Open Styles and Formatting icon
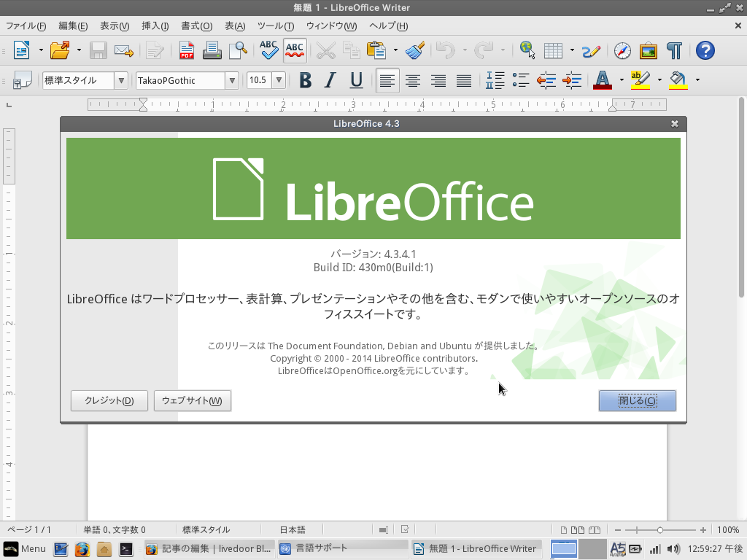This screenshot has width=747, height=560. (x=23, y=80)
